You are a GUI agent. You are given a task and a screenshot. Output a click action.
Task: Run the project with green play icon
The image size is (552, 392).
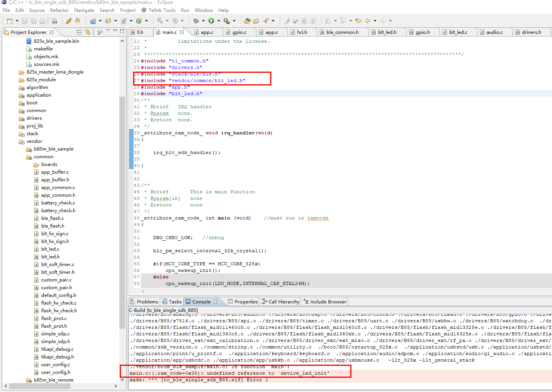pos(211,21)
